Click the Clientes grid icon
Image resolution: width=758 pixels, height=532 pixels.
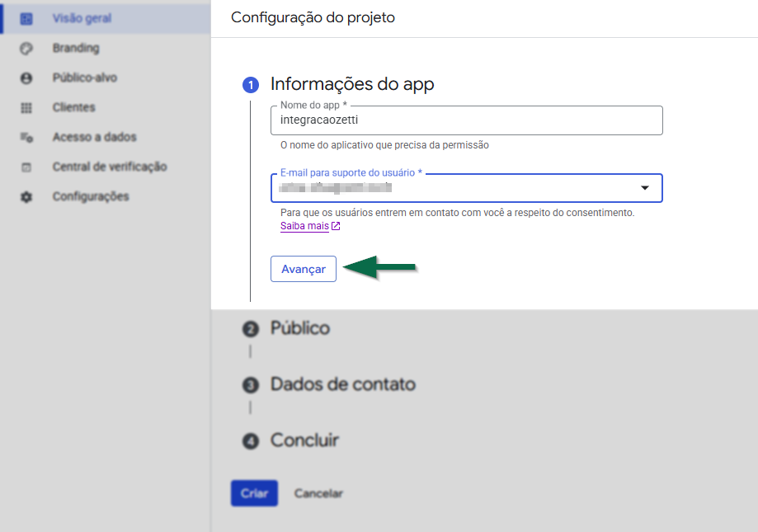click(26, 107)
